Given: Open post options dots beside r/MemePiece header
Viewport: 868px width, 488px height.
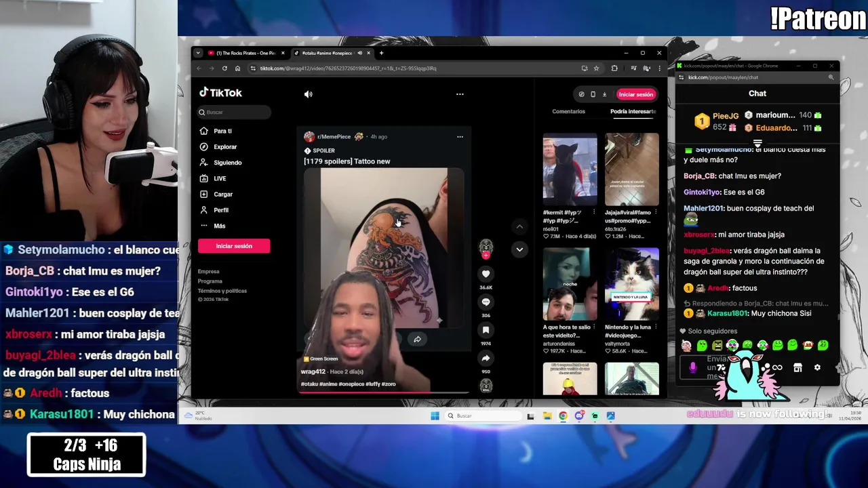Looking at the screenshot, I should pyautogui.click(x=460, y=137).
